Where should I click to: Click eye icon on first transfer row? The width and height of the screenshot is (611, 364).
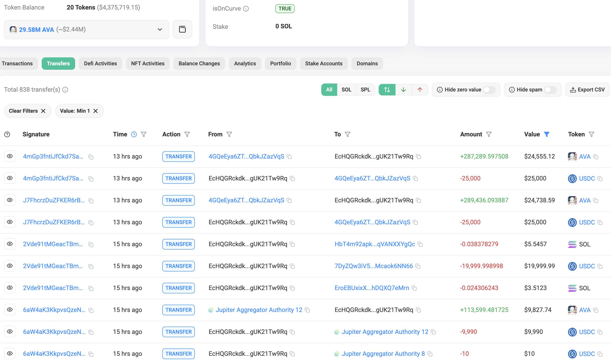[10, 156]
